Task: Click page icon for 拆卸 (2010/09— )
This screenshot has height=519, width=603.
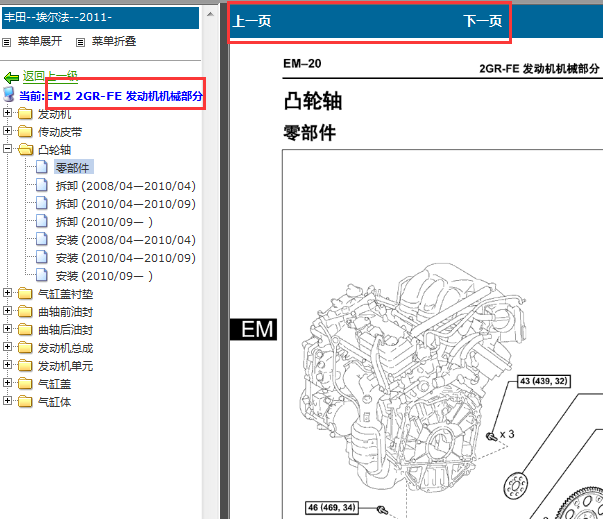Action: click(x=42, y=221)
